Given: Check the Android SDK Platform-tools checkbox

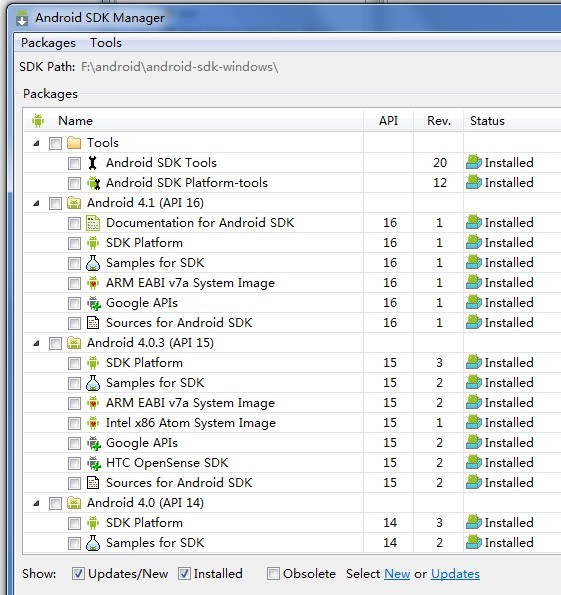Looking at the screenshot, I should click(74, 184).
